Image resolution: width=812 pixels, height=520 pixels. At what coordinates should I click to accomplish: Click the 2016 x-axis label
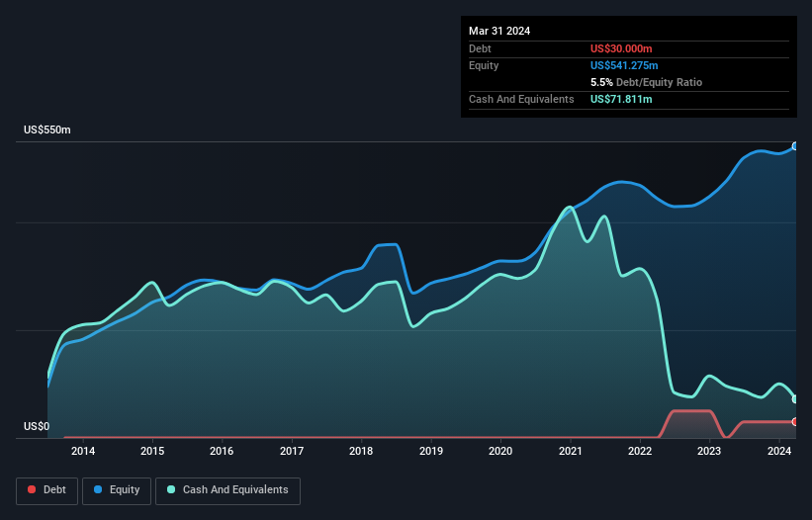(x=222, y=451)
